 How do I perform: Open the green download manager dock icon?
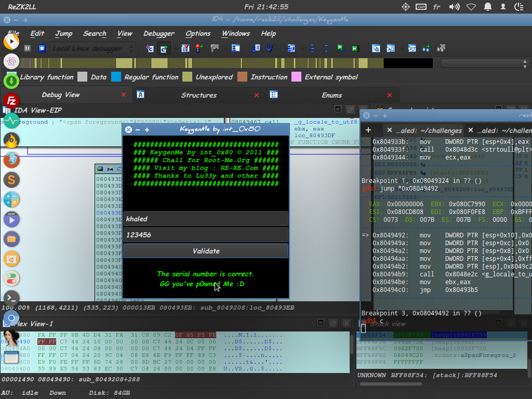tap(11, 81)
